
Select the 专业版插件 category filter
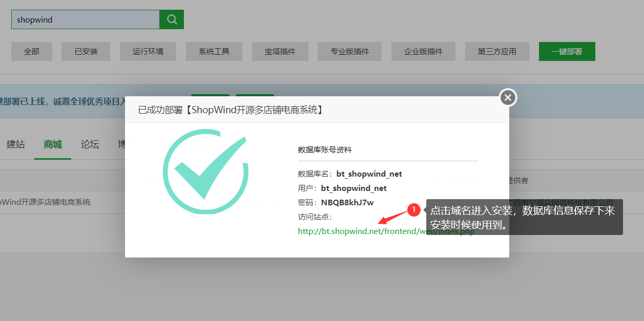pyautogui.click(x=350, y=51)
